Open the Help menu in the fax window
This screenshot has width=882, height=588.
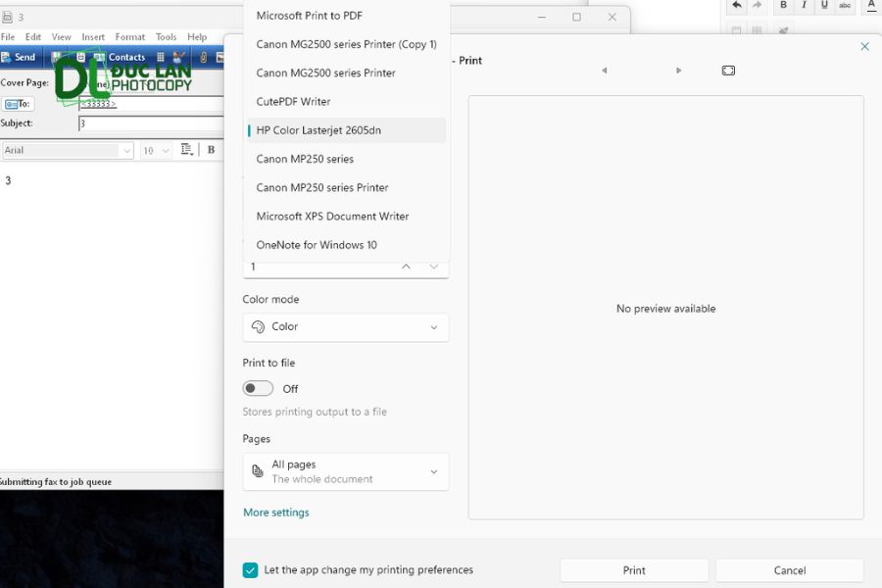(197, 36)
